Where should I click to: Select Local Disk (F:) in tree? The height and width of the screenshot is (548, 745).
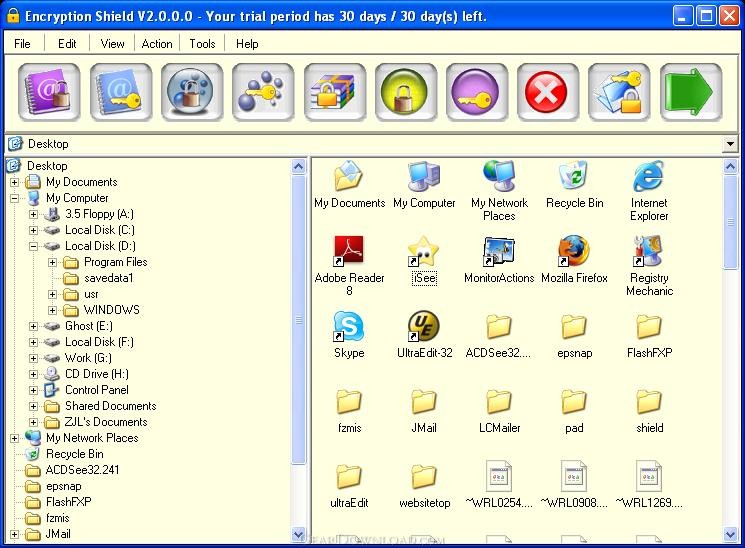(99, 342)
